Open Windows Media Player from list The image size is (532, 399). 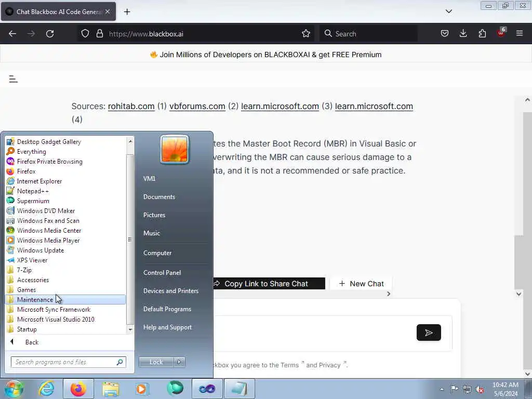48,240
